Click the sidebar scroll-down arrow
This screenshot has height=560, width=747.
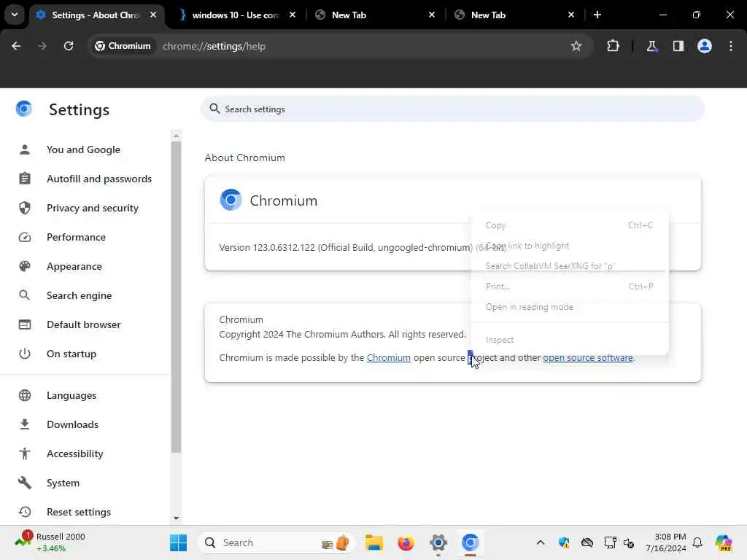[176, 518]
